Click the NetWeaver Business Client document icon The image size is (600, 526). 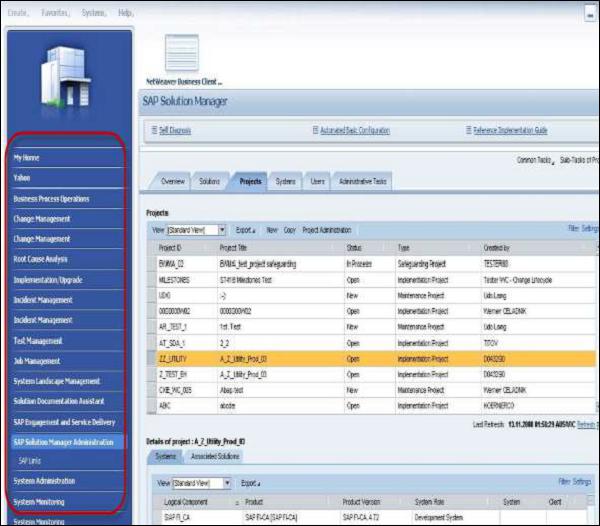click(182, 52)
